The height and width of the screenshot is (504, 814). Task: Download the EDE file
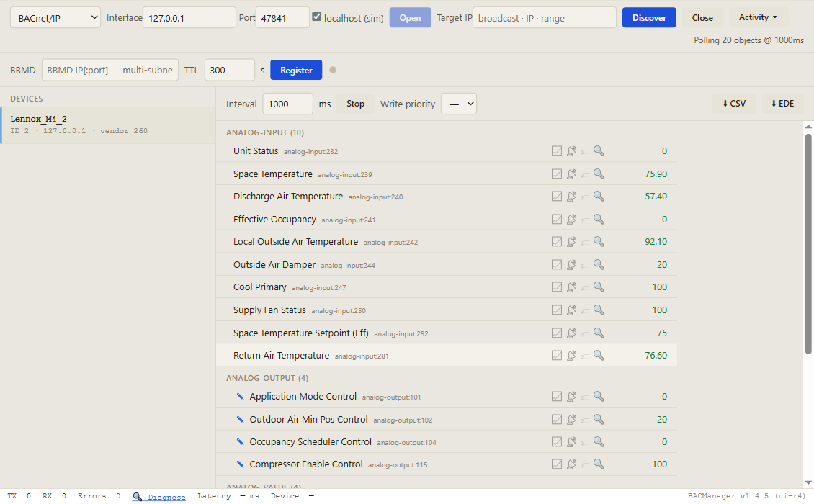(x=782, y=104)
